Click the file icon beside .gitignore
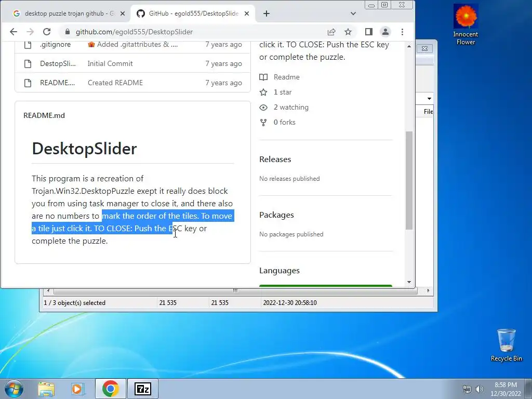This screenshot has height=399, width=532. click(x=28, y=45)
